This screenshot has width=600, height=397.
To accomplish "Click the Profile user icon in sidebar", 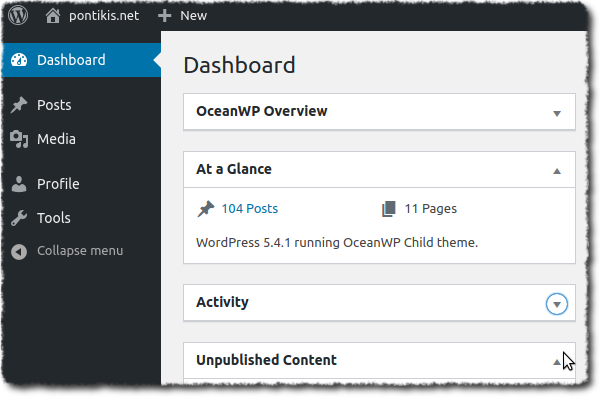I will point(19,184).
